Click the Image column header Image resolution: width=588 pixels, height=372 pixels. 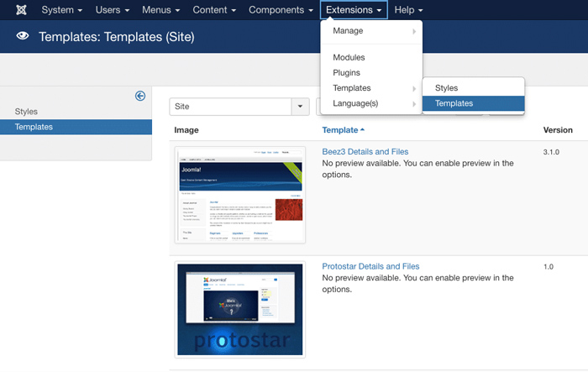pos(186,130)
